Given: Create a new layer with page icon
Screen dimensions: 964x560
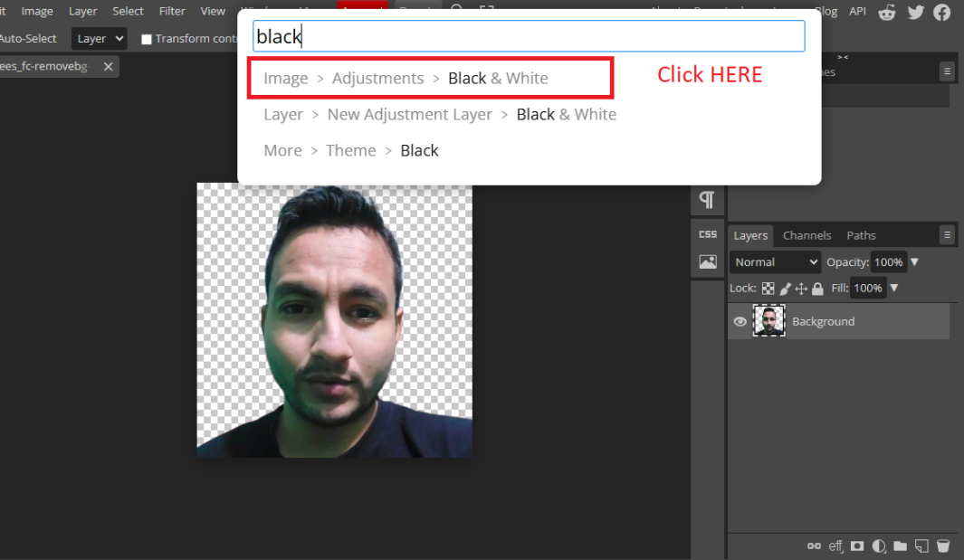Looking at the screenshot, I should coord(921,546).
